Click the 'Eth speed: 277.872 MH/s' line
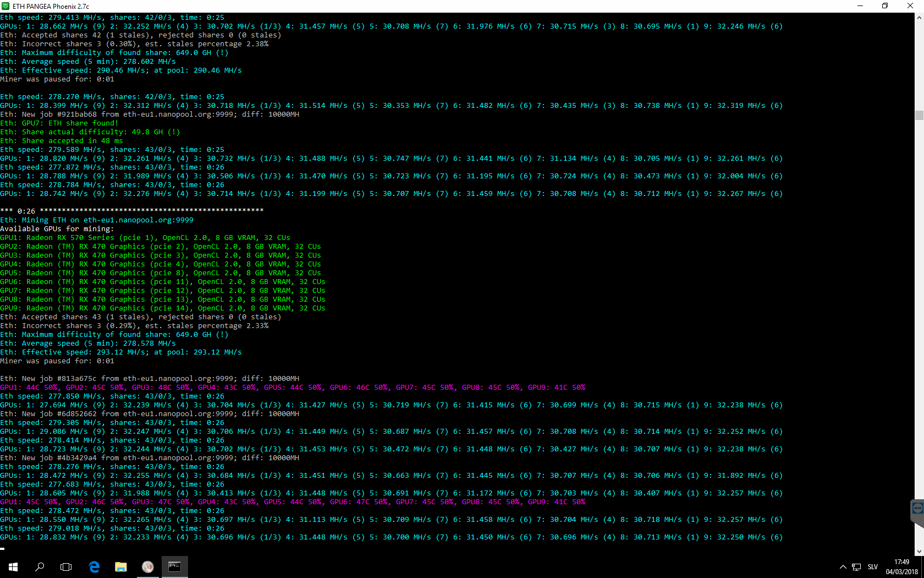The image size is (924, 578). tap(112, 167)
